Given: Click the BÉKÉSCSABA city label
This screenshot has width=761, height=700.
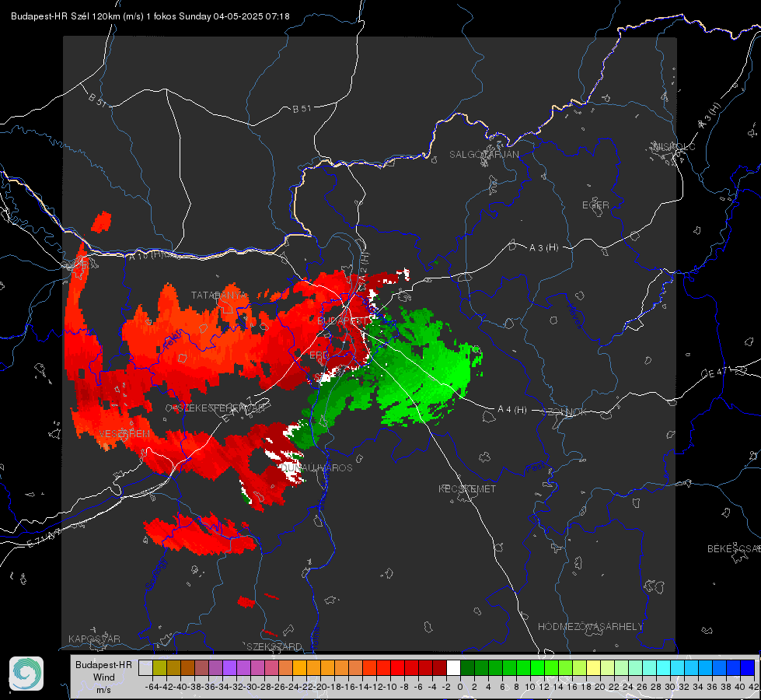Looking at the screenshot, I should (734, 548).
